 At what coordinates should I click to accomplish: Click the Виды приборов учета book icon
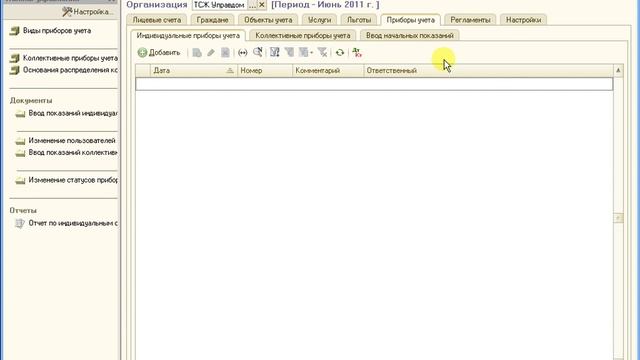(x=15, y=31)
